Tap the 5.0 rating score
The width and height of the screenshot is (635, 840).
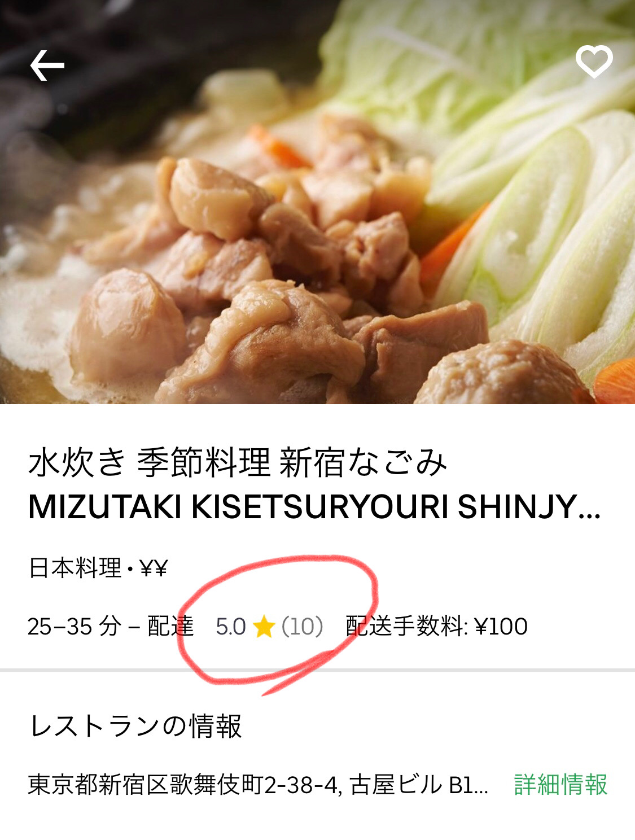(231, 627)
